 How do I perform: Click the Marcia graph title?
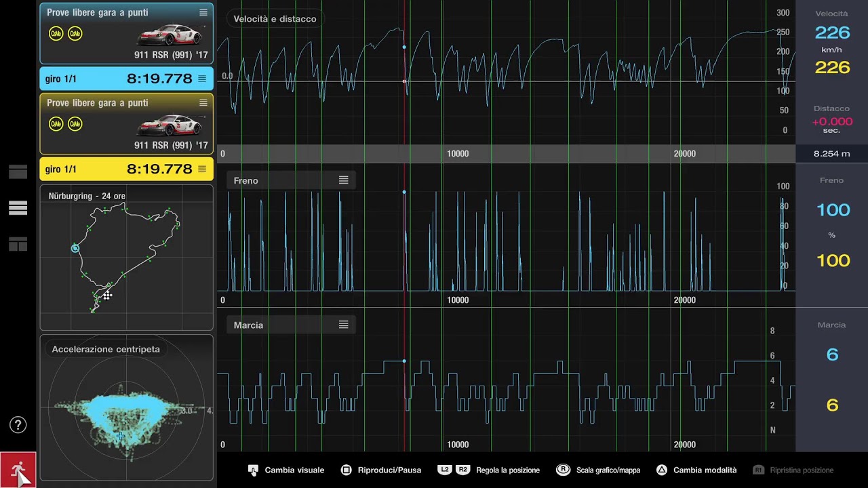click(x=248, y=325)
